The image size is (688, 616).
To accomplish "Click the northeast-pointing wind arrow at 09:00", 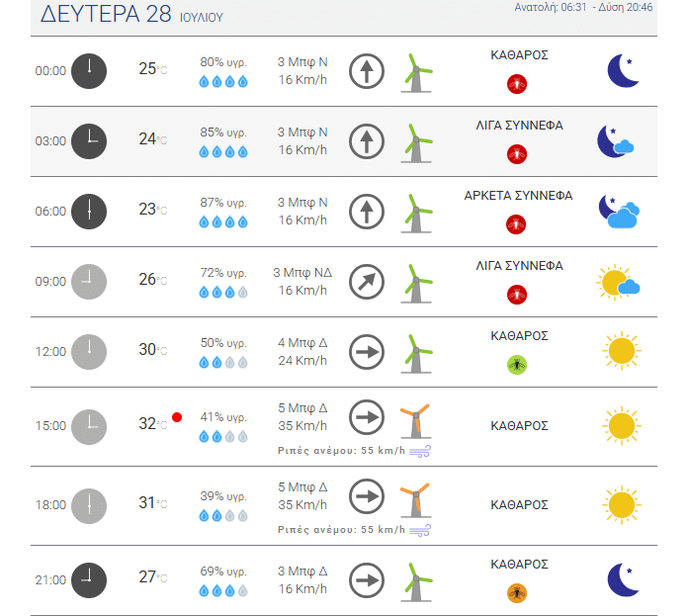I will (x=367, y=282).
